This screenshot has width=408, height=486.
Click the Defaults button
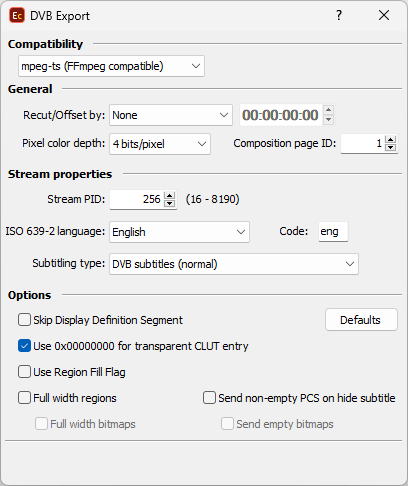tap(361, 320)
